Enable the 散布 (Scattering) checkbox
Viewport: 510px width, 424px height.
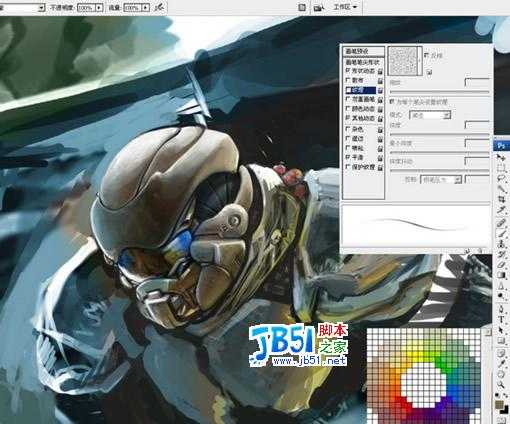[x=348, y=80]
